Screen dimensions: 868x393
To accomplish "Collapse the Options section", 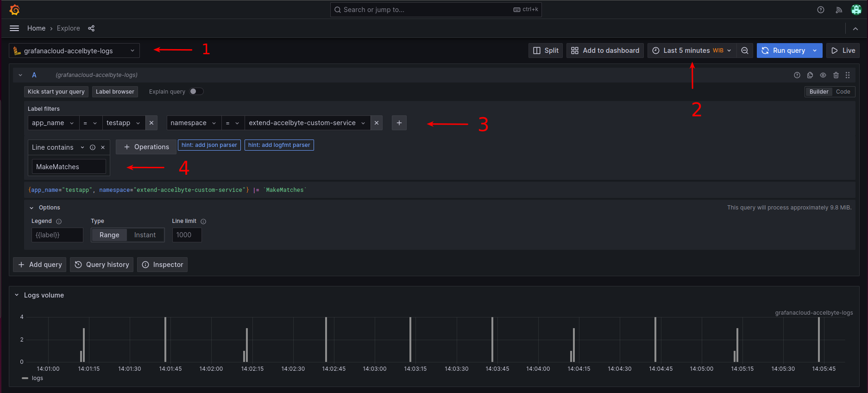I will tap(31, 208).
